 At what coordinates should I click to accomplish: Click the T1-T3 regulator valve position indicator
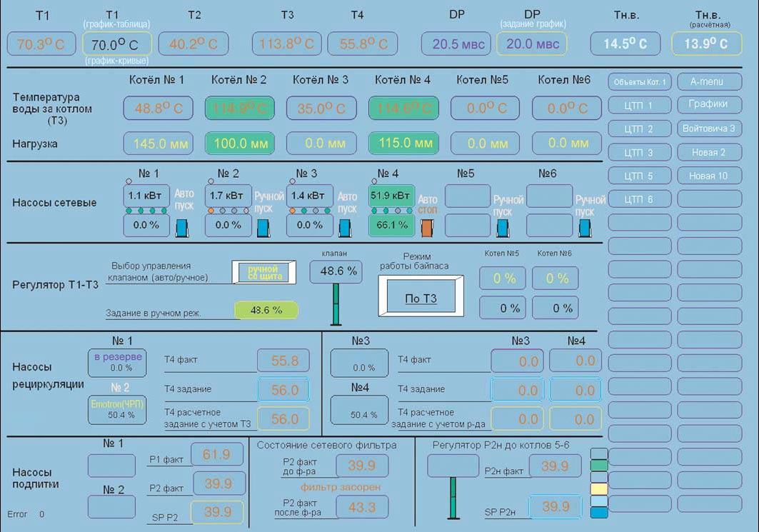click(336, 304)
